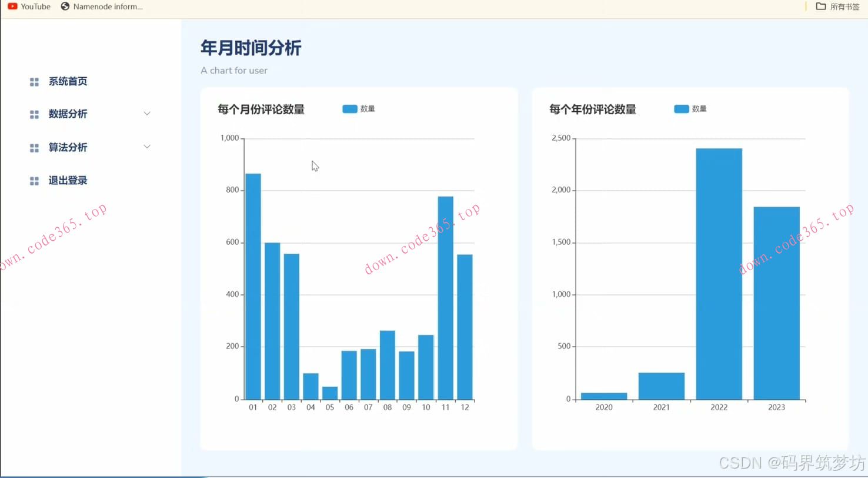Viewport: 868px width, 478px height.
Task: Open the 所有书签 bookmarks folder
Action: [838, 6]
